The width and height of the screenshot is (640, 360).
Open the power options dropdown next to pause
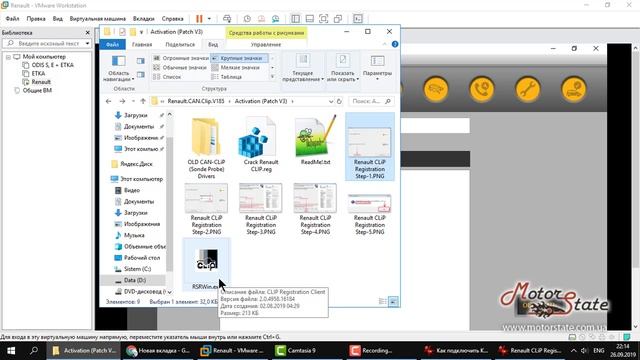[x=209, y=19]
